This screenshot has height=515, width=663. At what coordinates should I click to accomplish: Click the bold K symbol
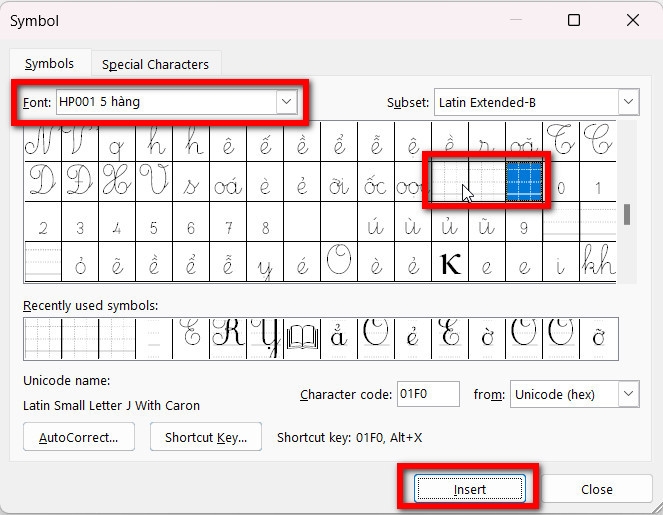point(450,262)
